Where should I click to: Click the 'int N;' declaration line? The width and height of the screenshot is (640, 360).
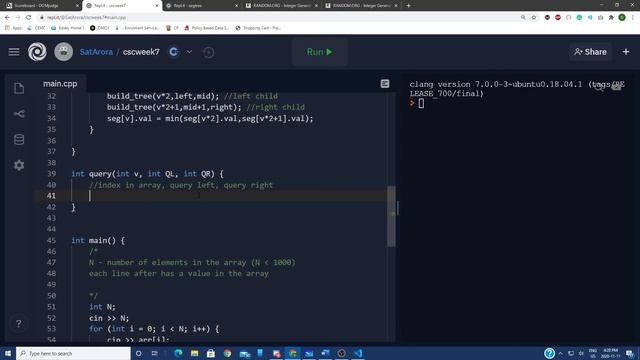click(102, 307)
